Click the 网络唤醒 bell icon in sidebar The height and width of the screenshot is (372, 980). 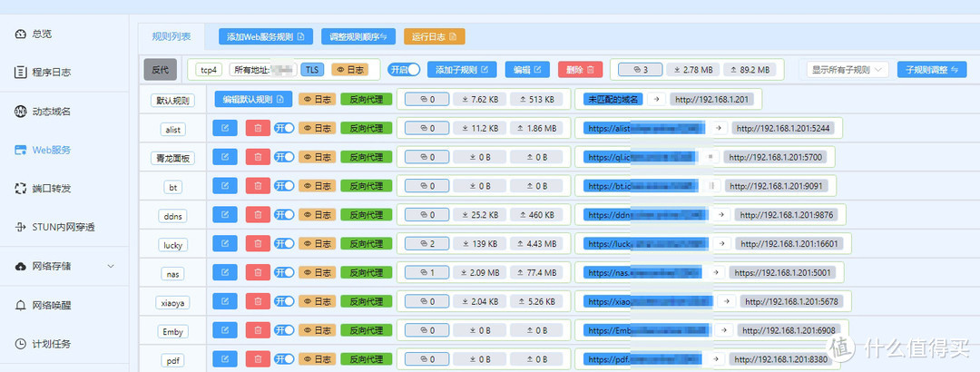pyautogui.click(x=21, y=305)
